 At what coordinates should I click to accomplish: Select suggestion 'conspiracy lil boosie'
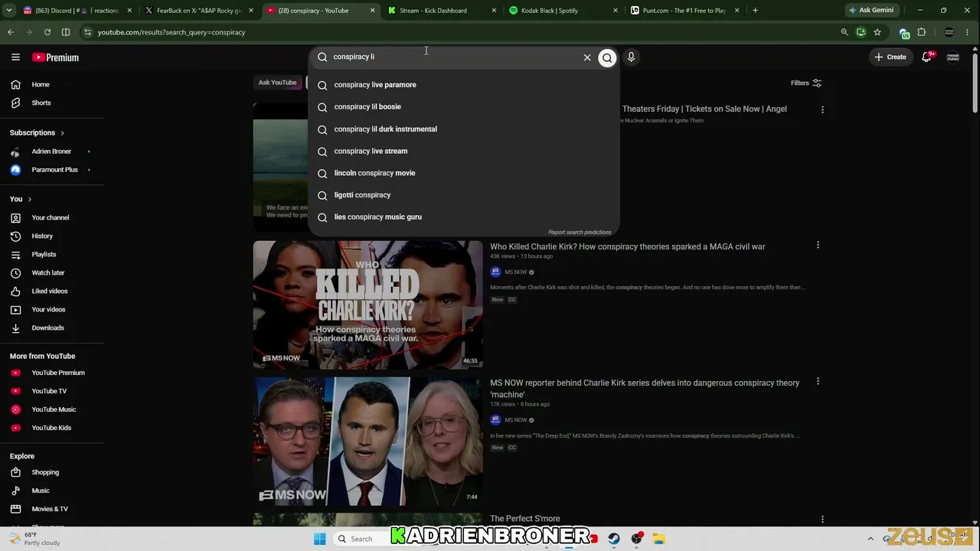point(463,107)
